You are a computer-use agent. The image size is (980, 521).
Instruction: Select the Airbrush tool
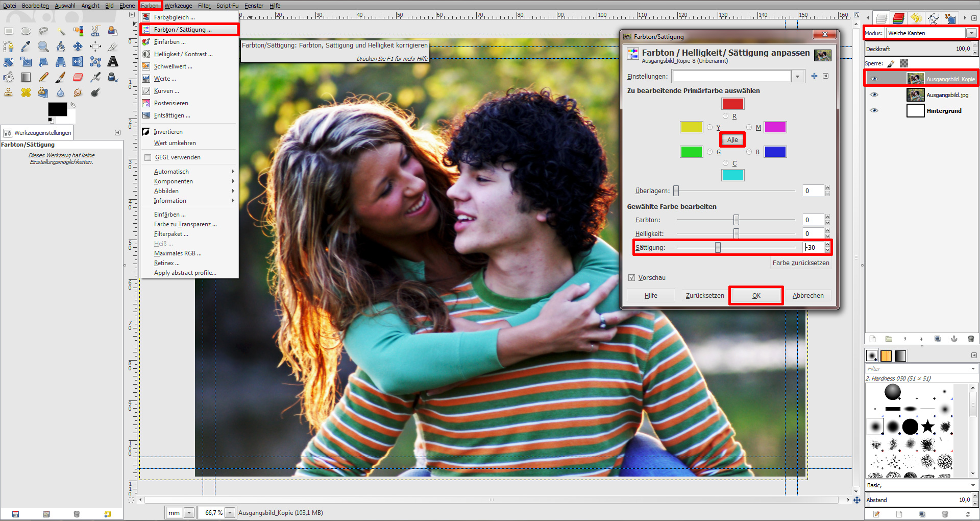[95, 77]
